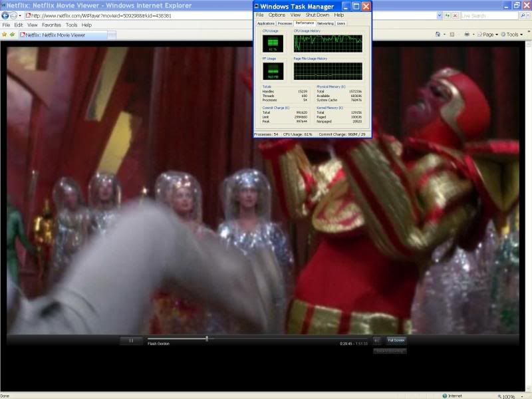Image resolution: width=532 pixels, height=399 pixels.
Task: Click the CPU Usage History graph
Action: (328, 43)
